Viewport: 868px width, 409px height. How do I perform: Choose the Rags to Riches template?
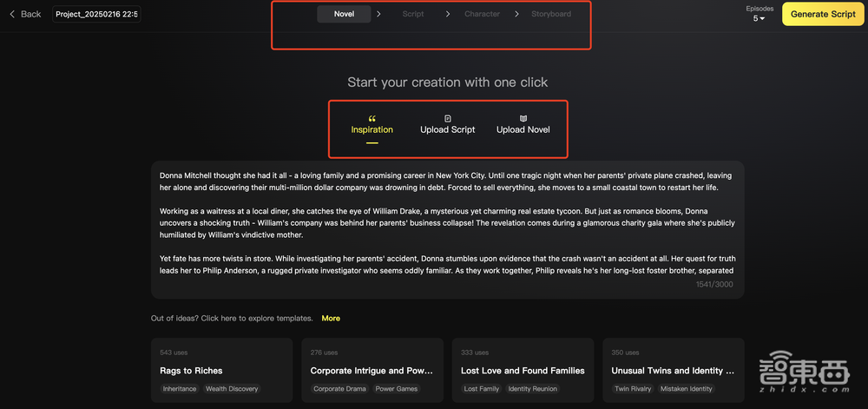[222, 370]
